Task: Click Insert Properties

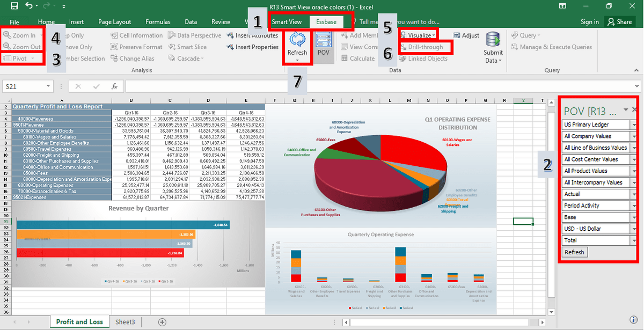Action: (x=252, y=47)
